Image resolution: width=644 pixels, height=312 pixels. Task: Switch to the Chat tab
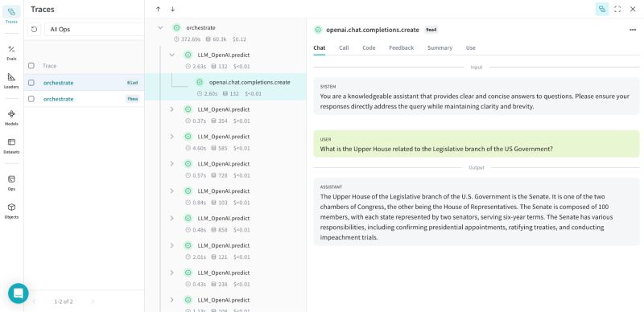[319, 48]
